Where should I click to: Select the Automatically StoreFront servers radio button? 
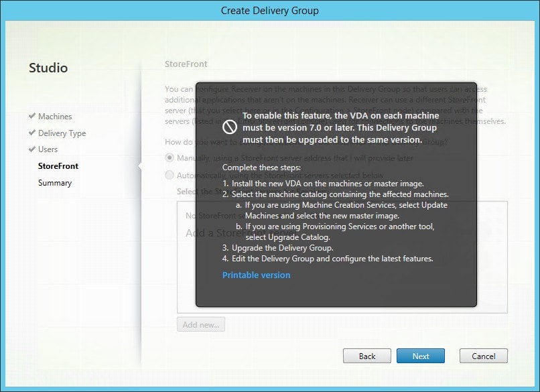click(170, 175)
